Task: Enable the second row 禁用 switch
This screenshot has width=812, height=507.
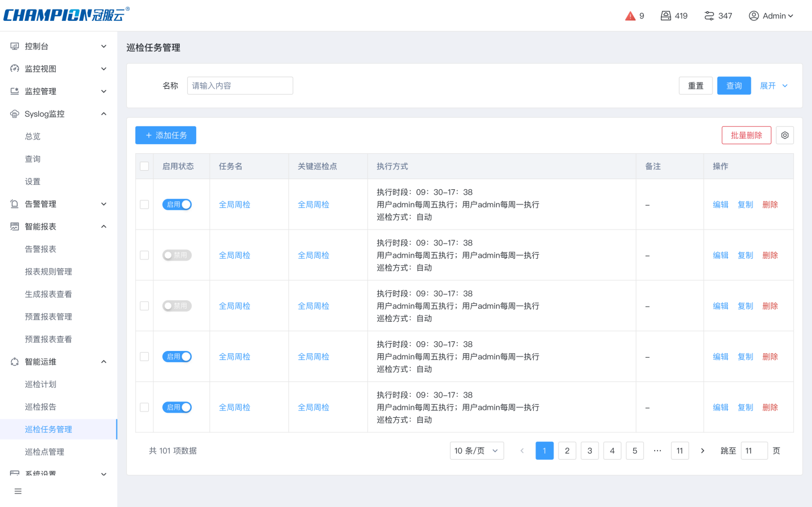Action: 177,255
